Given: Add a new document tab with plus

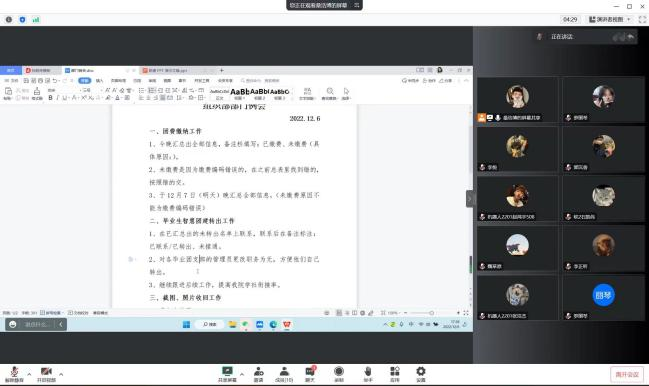Looking at the screenshot, I should coord(221,70).
